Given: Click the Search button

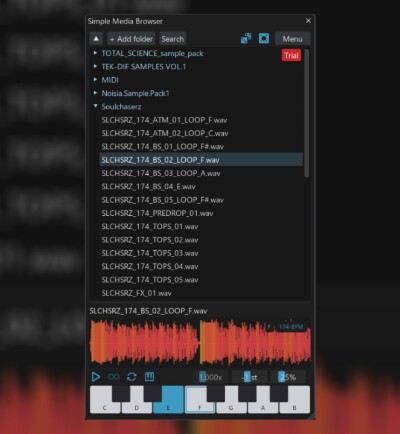Looking at the screenshot, I should pyautogui.click(x=173, y=39).
